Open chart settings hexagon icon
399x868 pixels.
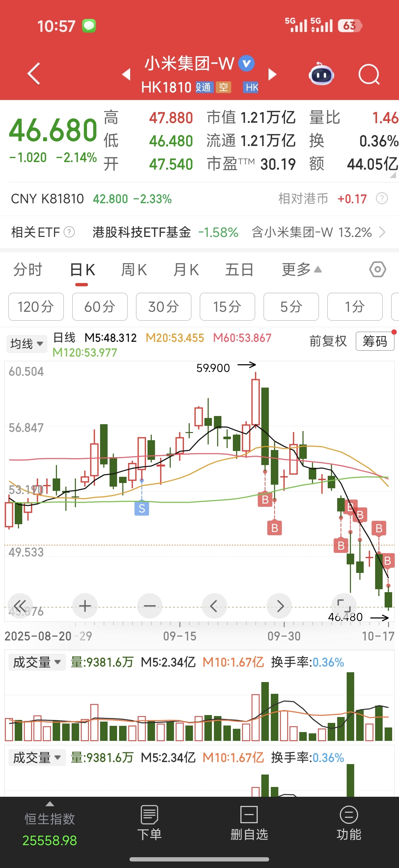pyautogui.click(x=377, y=270)
